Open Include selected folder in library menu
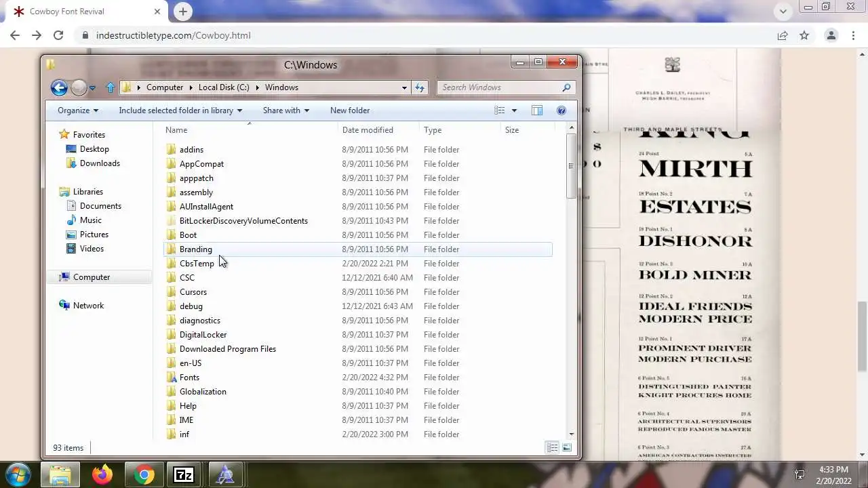 (x=181, y=110)
